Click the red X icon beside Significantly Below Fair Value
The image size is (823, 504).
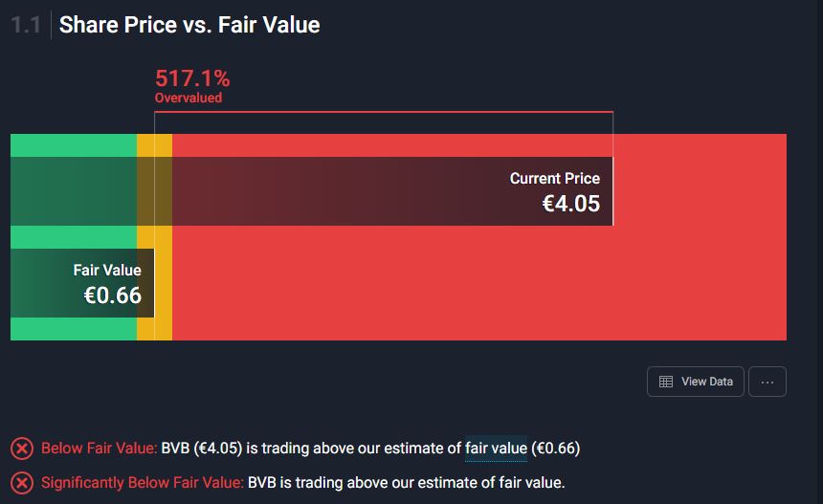[x=21, y=483]
